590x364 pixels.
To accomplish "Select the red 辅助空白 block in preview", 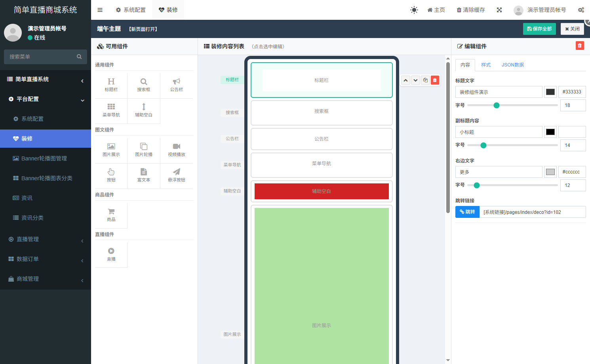I will click(x=322, y=191).
